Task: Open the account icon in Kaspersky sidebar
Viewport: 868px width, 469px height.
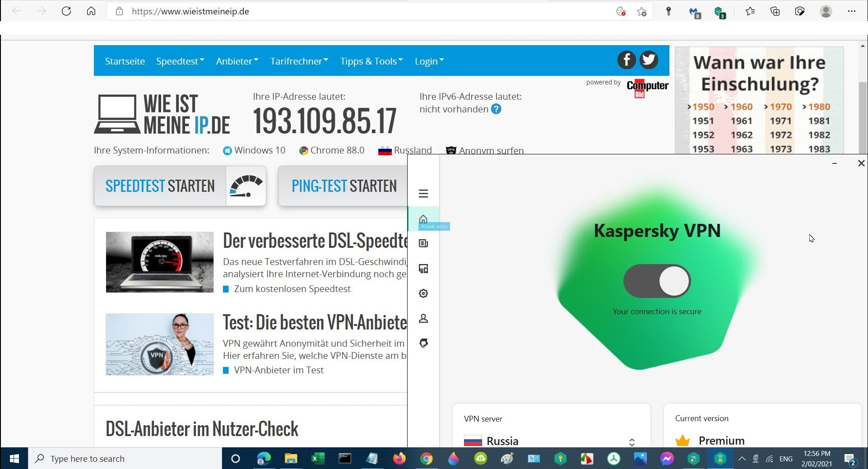Action: click(423, 318)
